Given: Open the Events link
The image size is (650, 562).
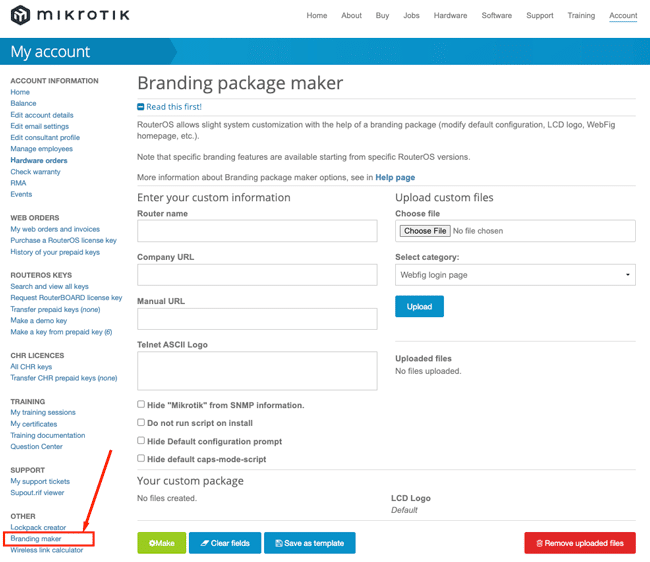Looking at the screenshot, I should [x=21, y=194].
